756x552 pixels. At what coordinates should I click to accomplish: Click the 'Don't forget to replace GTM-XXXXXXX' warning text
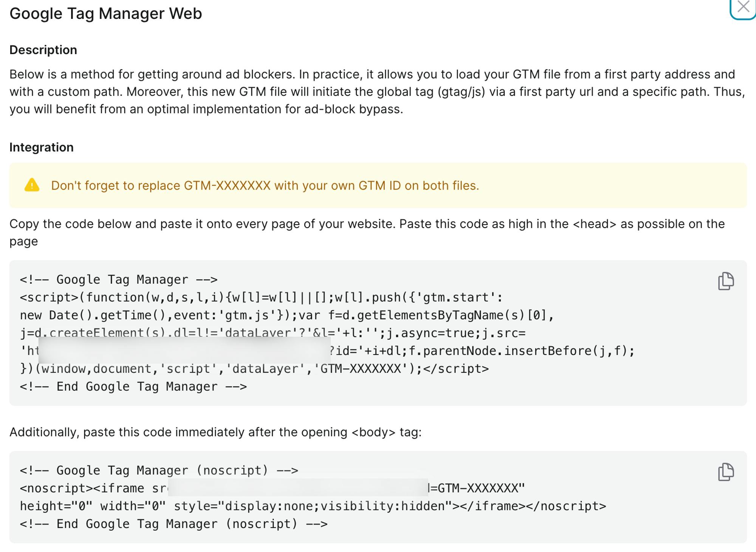[x=265, y=186]
